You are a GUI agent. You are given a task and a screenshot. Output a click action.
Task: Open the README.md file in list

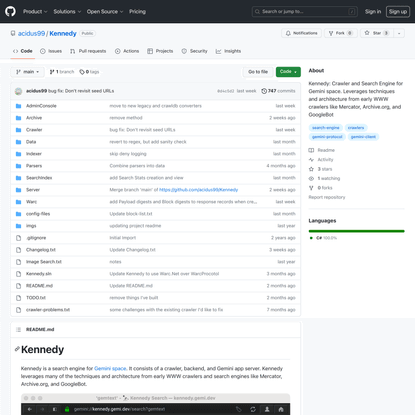(39, 286)
